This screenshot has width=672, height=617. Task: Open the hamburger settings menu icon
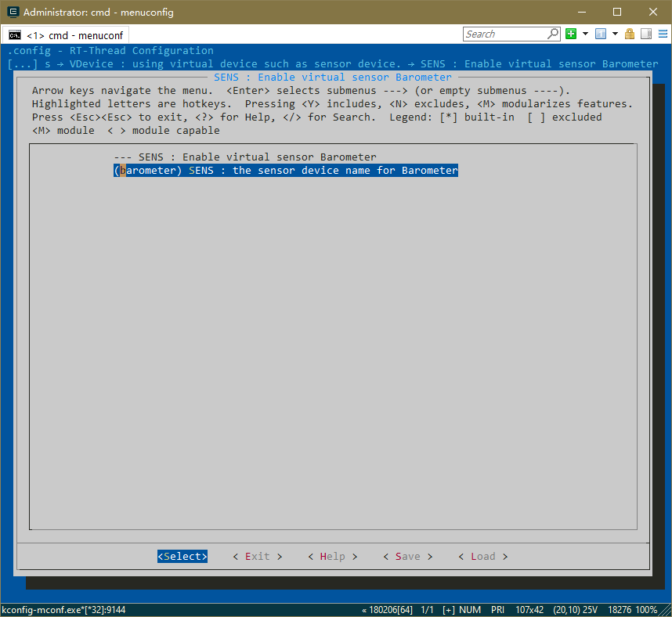662,34
